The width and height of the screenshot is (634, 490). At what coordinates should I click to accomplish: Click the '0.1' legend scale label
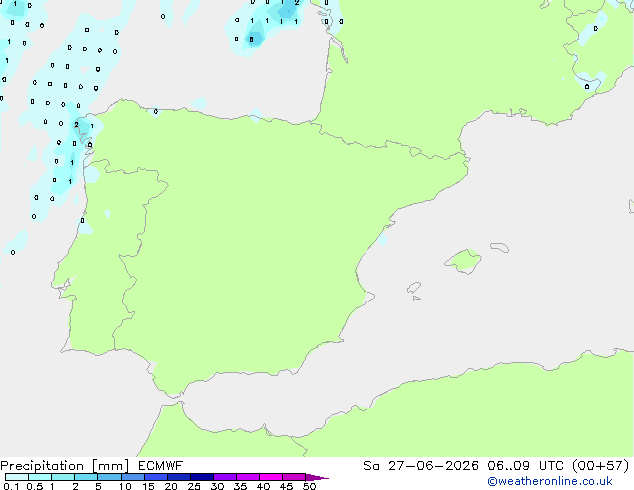[x=11, y=486]
